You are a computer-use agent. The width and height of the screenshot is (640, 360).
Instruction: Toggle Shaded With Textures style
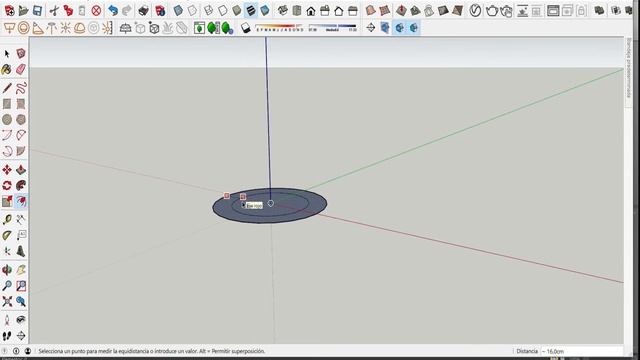coord(251,11)
